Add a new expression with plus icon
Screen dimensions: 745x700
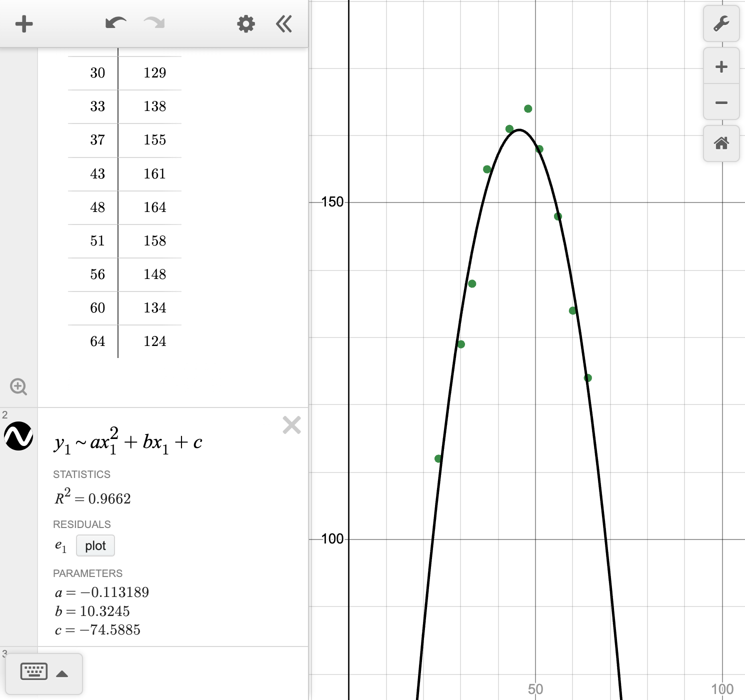point(24,23)
